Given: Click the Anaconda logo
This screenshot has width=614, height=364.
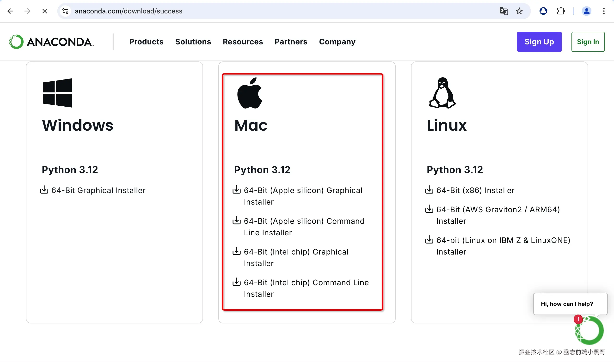Looking at the screenshot, I should point(52,42).
